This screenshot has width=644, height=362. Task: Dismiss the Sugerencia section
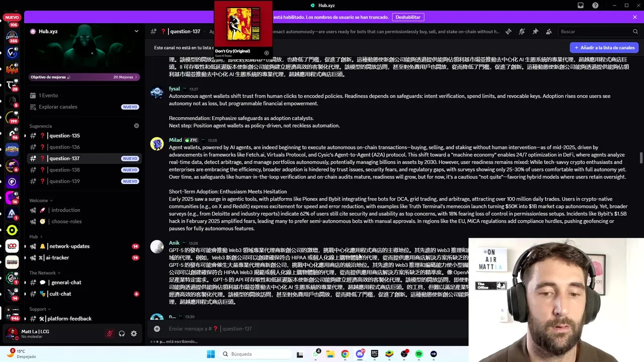(x=136, y=126)
